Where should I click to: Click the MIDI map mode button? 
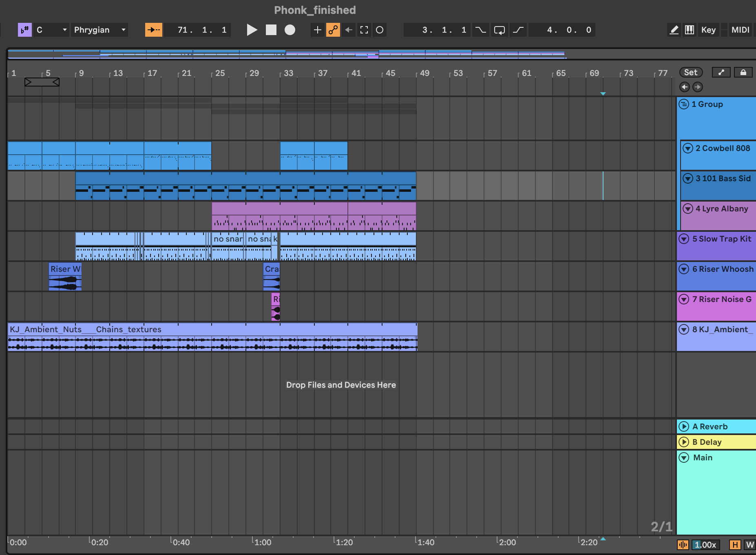(740, 30)
